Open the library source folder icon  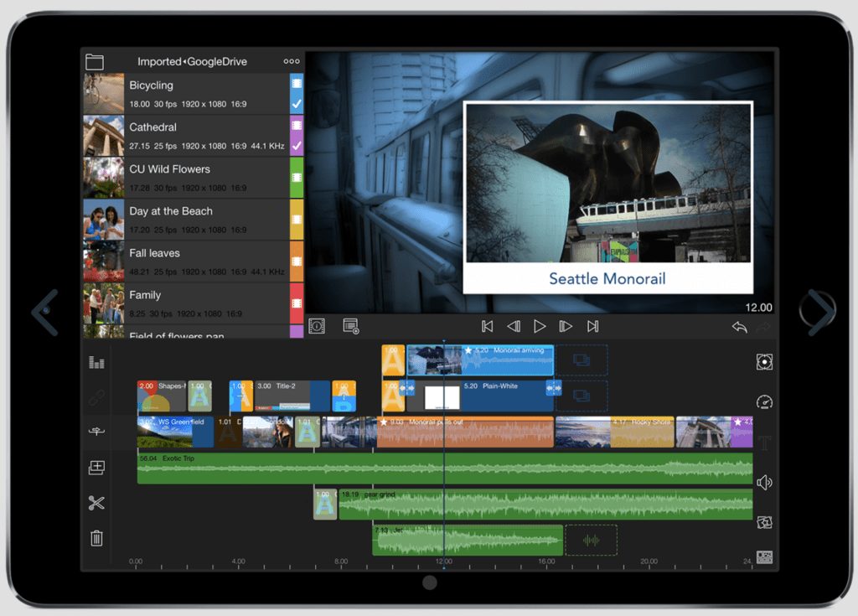coord(95,61)
